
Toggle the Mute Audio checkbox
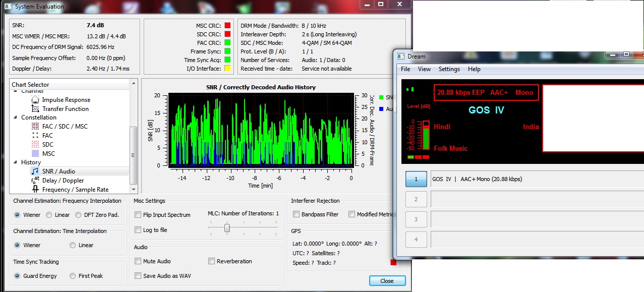(x=138, y=261)
